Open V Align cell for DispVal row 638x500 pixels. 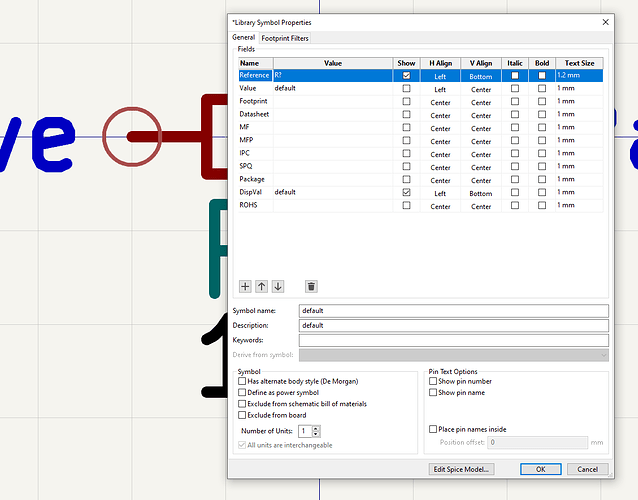point(481,193)
